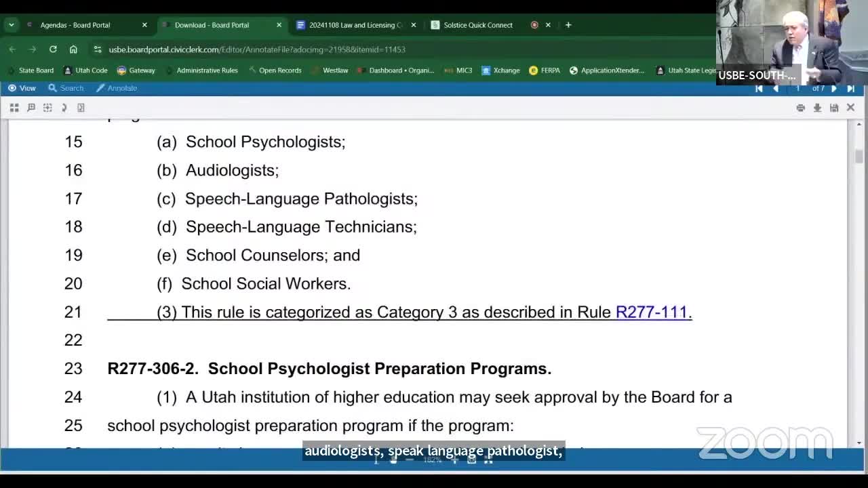Jump to the first page

[759, 88]
